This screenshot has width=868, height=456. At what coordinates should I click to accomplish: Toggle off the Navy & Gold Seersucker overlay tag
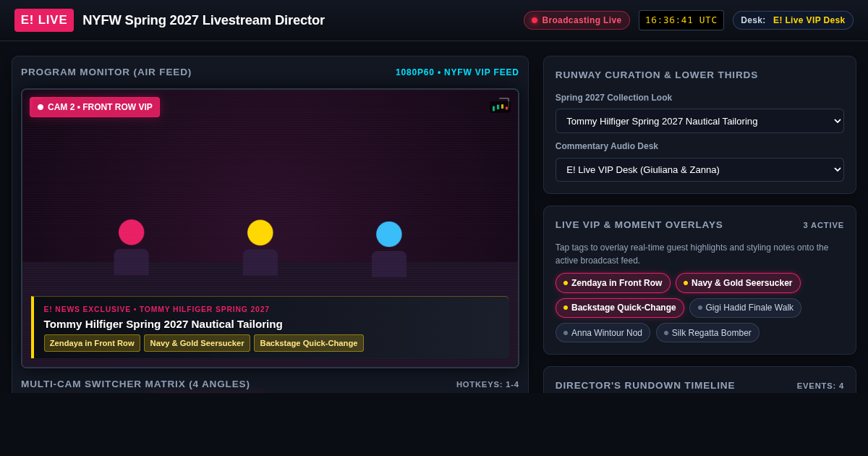(738, 283)
